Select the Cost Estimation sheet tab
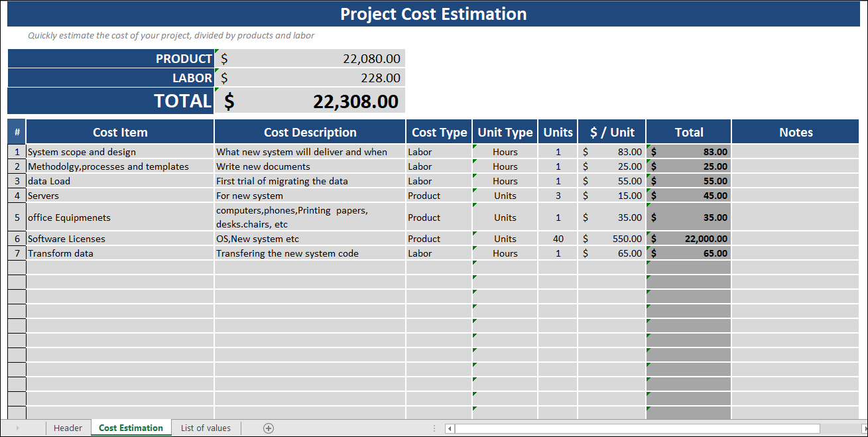The width and height of the screenshot is (868, 437). click(x=131, y=428)
